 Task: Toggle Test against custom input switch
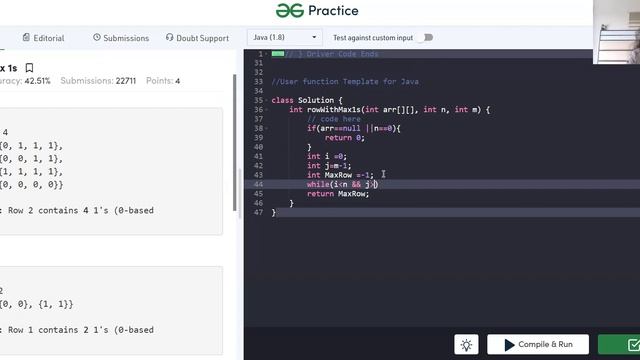(x=427, y=38)
